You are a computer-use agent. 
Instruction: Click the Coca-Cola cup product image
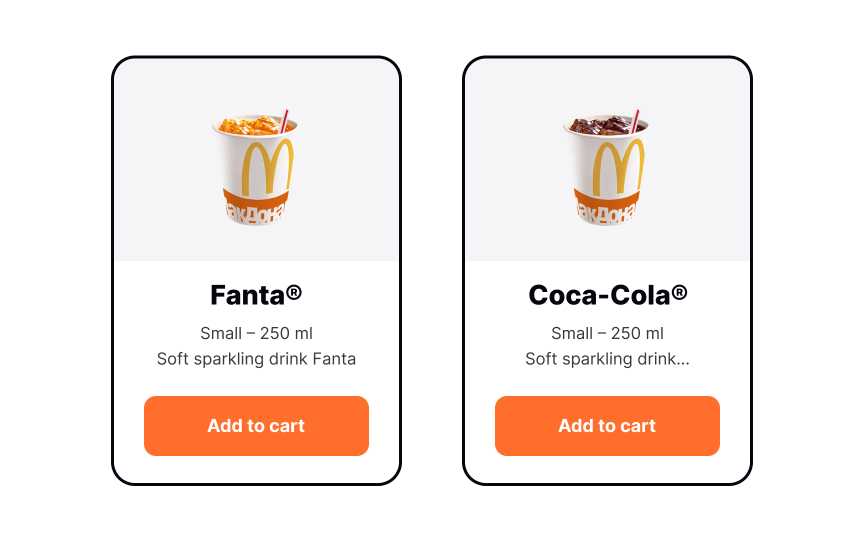[x=606, y=167]
